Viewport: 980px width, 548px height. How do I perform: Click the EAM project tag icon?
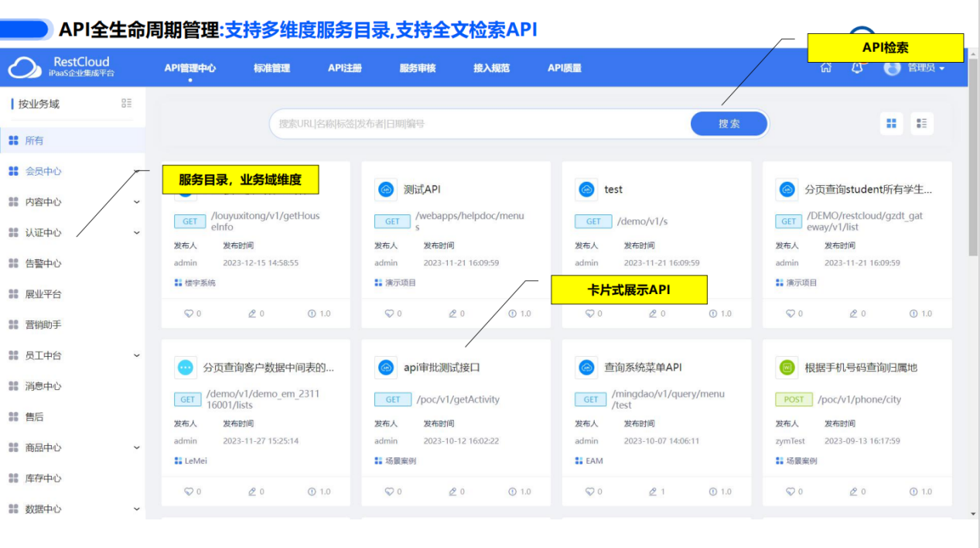(x=579, y=461)
